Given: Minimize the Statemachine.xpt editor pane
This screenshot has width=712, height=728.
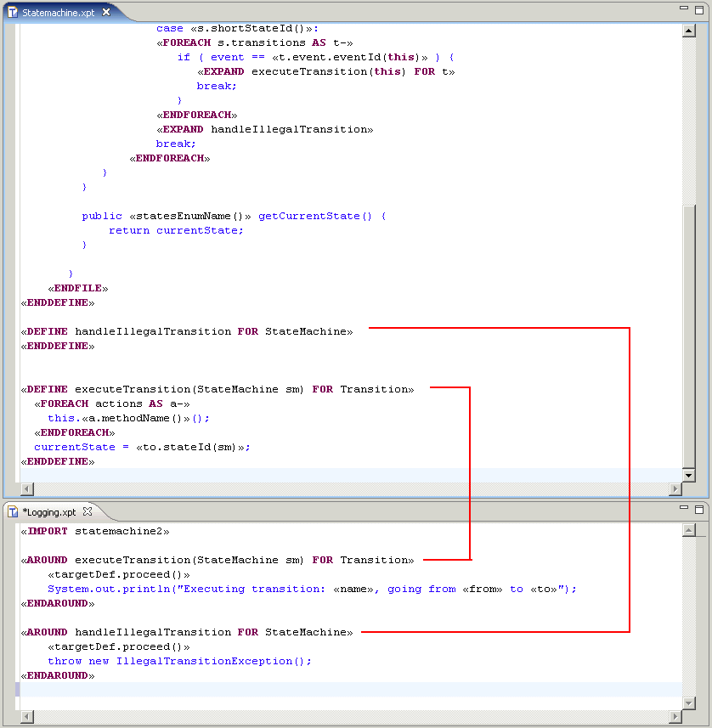Looking at the screenshot, I should [684, 8].
